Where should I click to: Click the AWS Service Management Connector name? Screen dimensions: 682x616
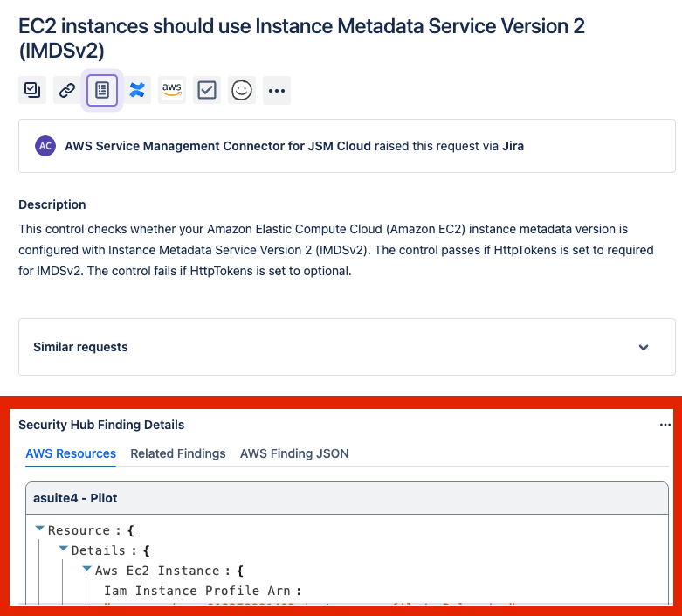[217, 146]
